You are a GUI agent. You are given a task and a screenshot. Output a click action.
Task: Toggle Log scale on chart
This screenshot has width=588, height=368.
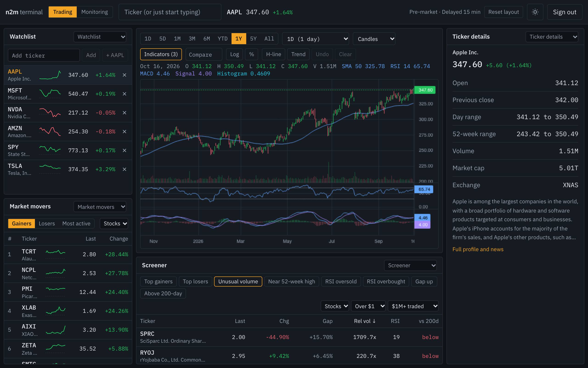tap(235, 54)
